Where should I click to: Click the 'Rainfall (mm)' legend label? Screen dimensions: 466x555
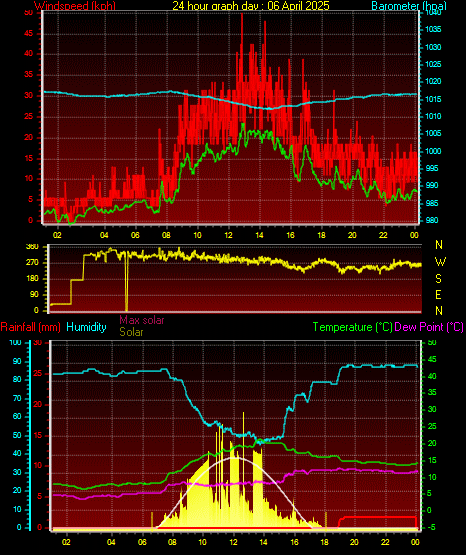coord(30,327)
